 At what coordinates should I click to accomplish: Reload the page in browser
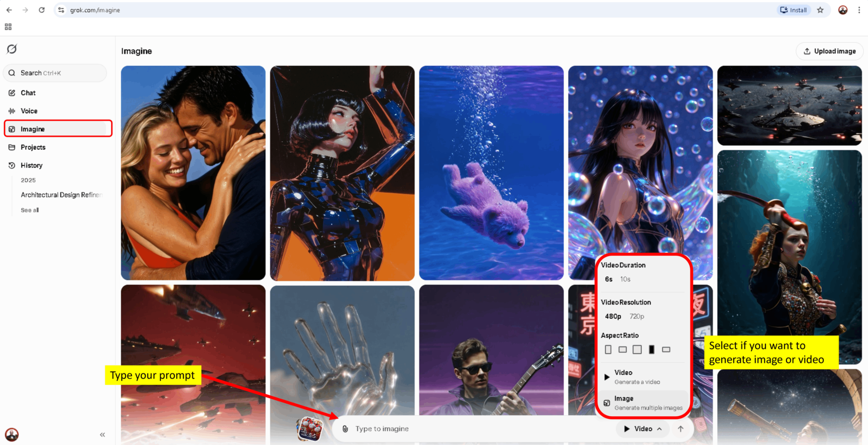[42, 10]
